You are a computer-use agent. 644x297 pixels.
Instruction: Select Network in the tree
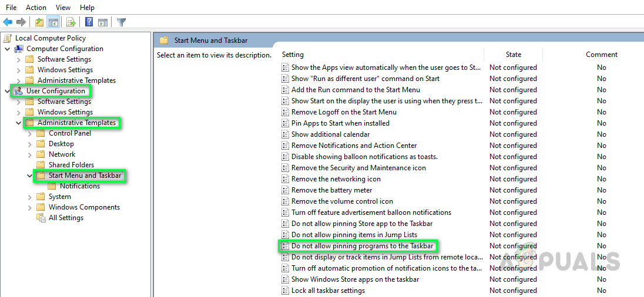pyautogui.click(x=62, y=154)
